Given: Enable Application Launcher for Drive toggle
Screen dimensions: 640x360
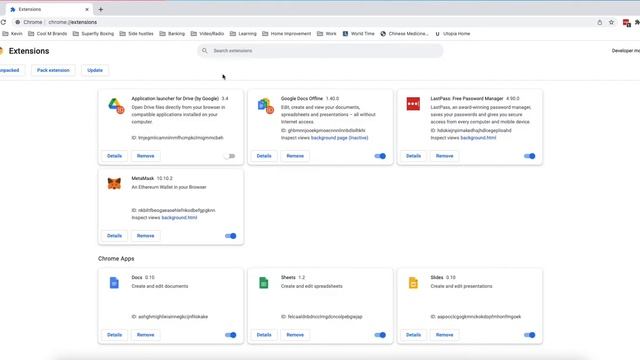Looking at the screenshot, I should click(230, 156).
